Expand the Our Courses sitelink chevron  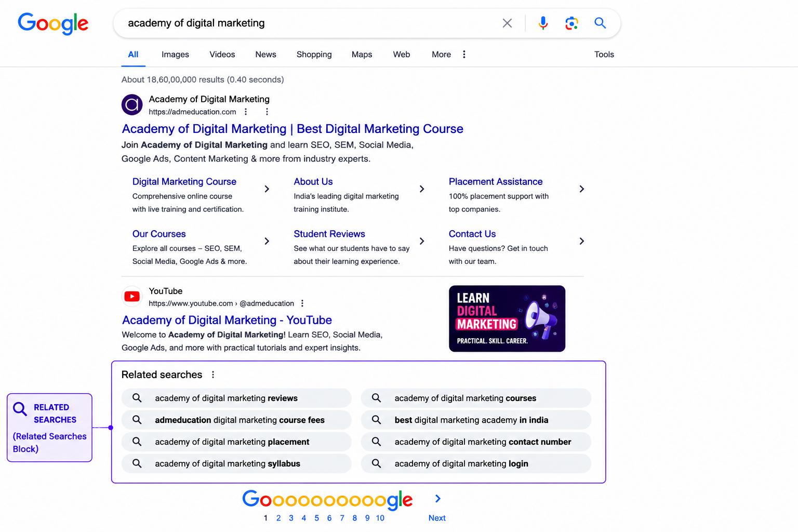tap(267, 241)
